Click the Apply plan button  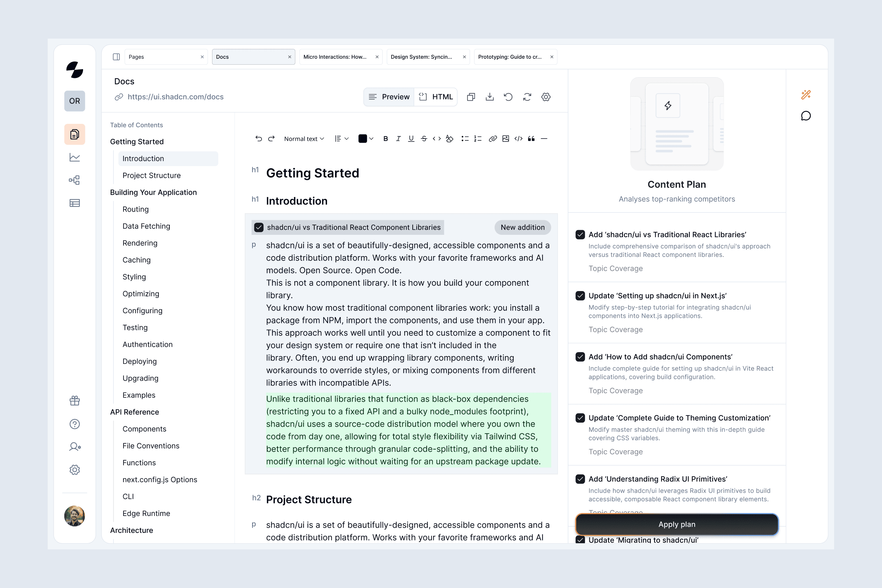pos(677,524)
